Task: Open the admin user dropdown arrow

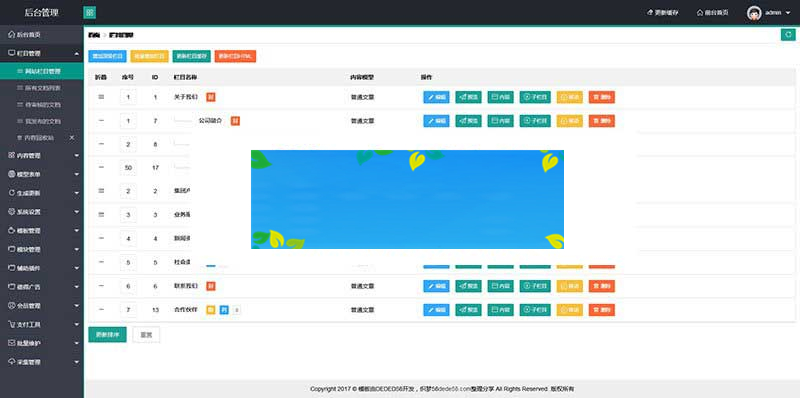Action: click(x=788, y=13)
